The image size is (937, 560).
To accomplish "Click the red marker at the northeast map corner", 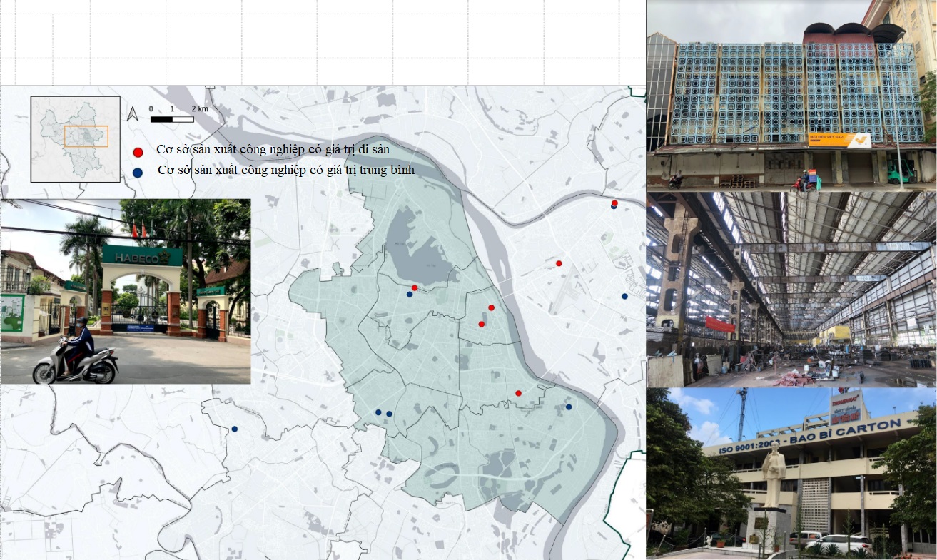I will (614, 203).
